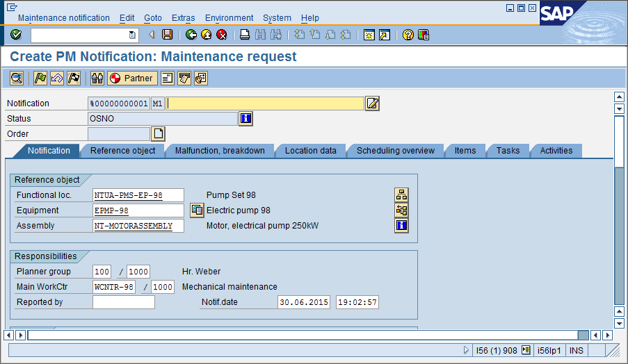Open the Extras menu
This screenshot has height=364, width=628.
pyautogui.click(x=183, y=18)
